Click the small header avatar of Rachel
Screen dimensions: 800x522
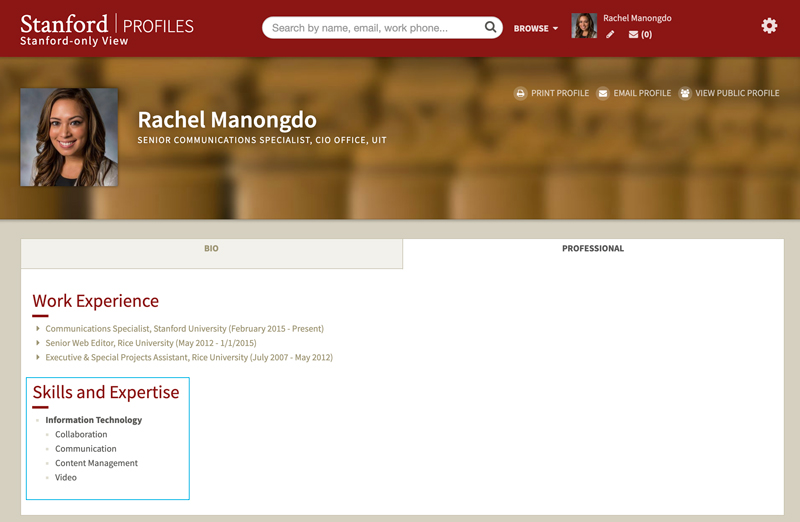584,26
